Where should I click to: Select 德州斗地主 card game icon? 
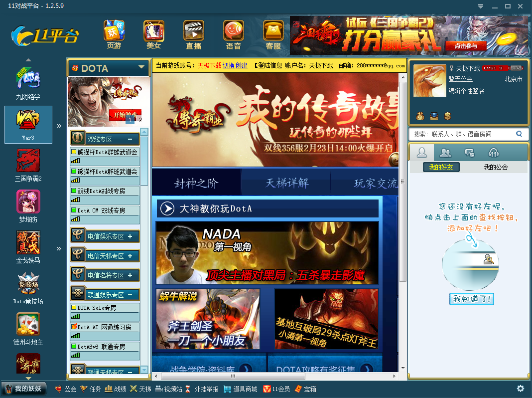pyautogui.click(x=28, y=329)
